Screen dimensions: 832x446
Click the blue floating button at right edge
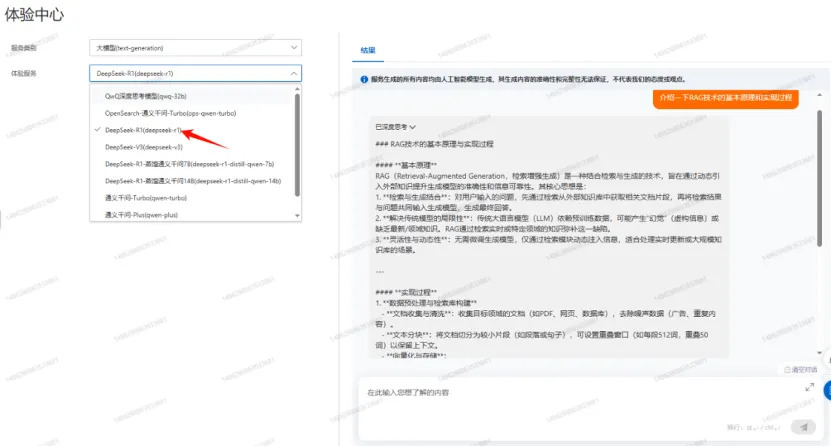click(x=828, y=391)
